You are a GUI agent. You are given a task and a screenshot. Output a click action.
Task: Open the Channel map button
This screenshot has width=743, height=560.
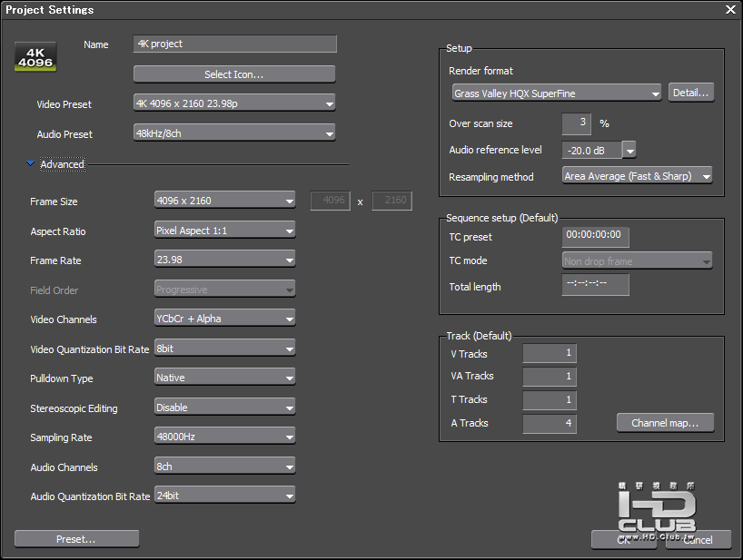(x=665, y=423)
